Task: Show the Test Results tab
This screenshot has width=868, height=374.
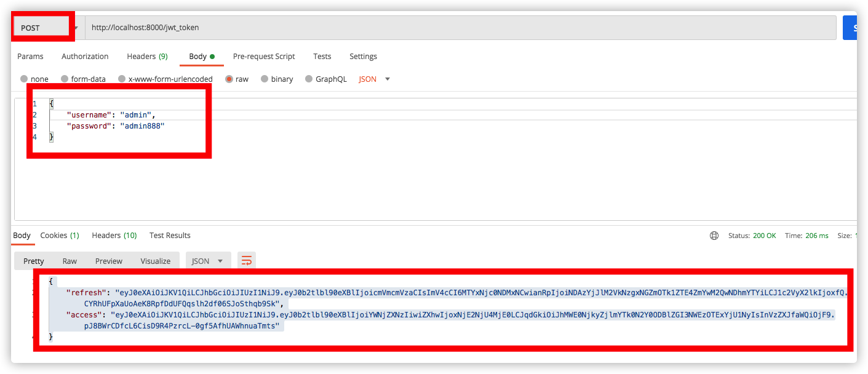Action: [x=170, y=236]
